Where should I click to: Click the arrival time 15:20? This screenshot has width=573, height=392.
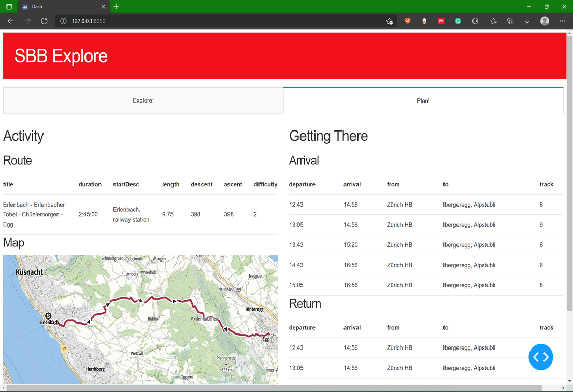click(350, 245)
